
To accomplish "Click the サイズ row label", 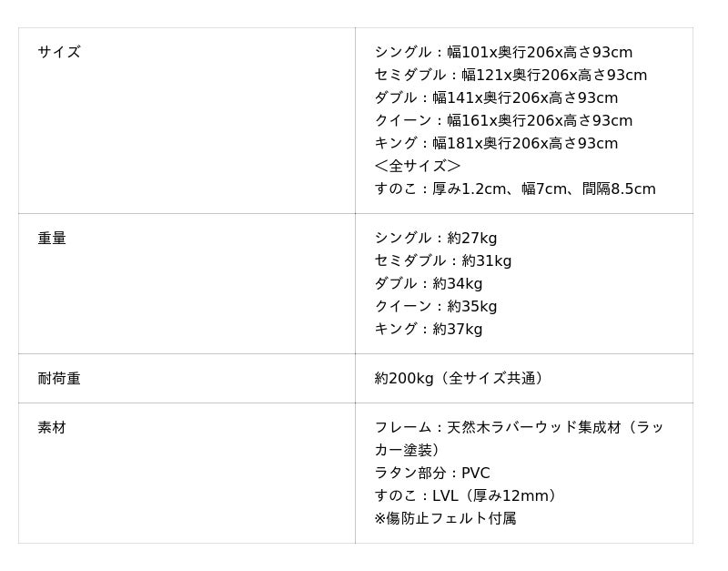I will point(59,53).
